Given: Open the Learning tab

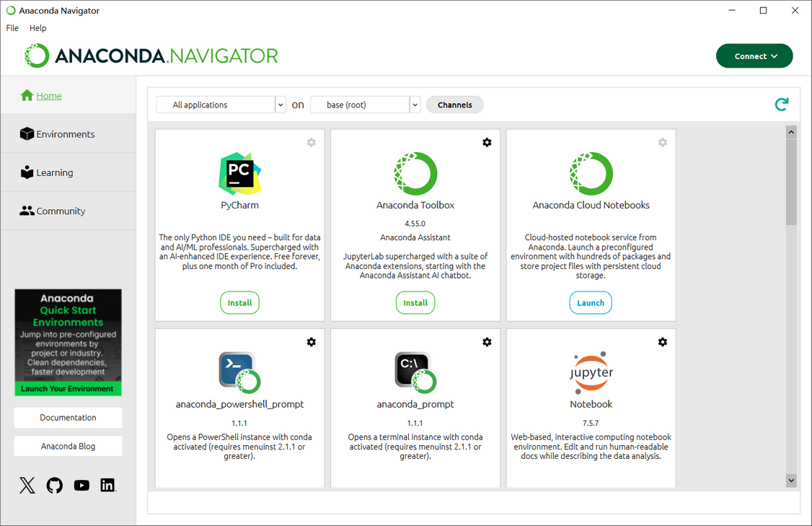Looking at the screenshot, I should pyautogui.click(x=68, y=172).
